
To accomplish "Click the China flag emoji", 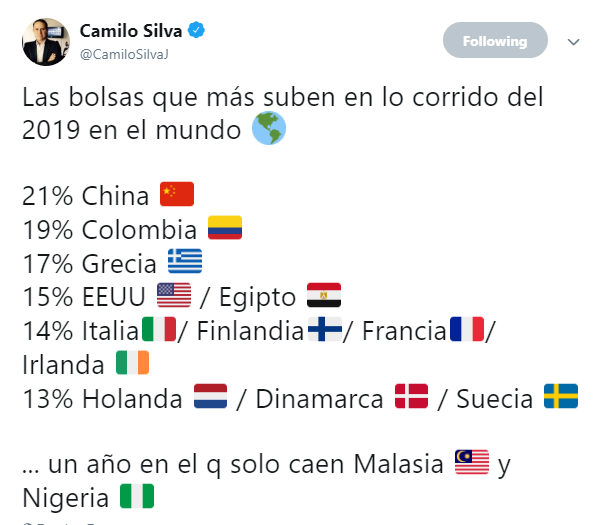I will [x=176, y=194].
